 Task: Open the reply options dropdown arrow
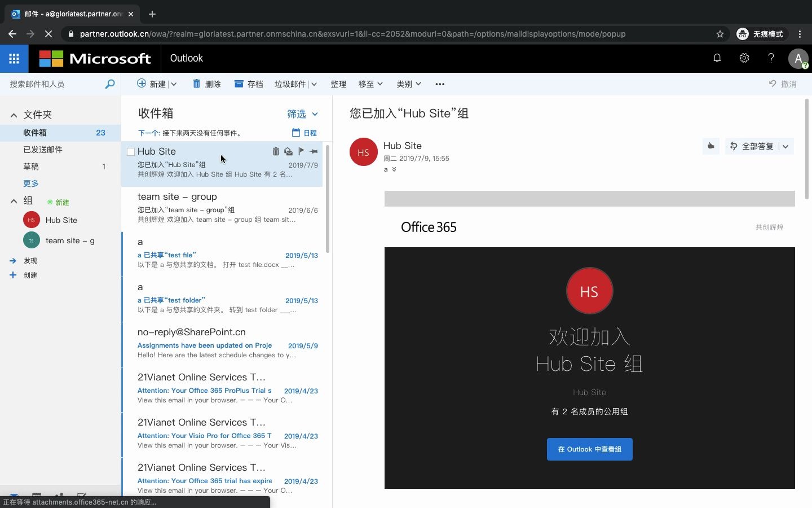pos(785,146)
